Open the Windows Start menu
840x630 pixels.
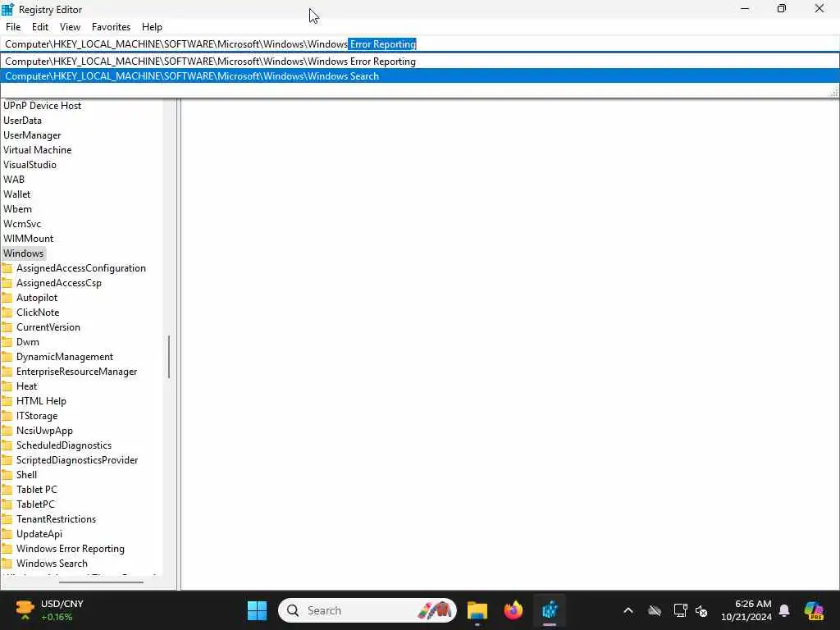pyautogui.click(x=257, y=610)
